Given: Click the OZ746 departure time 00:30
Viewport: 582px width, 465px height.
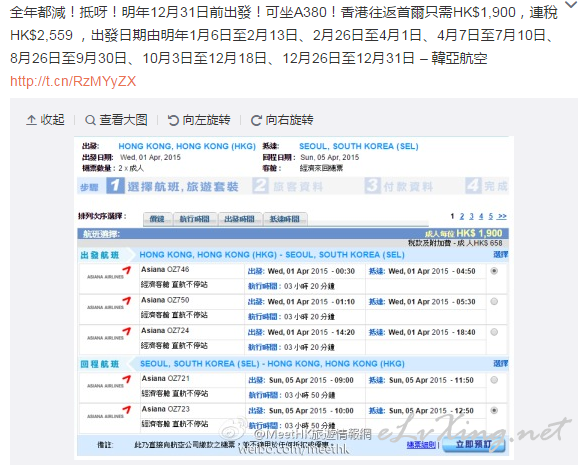Looking at the screenshot, I should click(x=345, y=271).
